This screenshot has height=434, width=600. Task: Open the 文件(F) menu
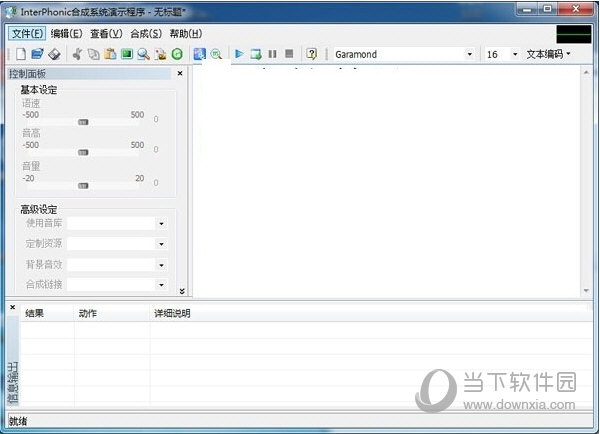[27, 34]
